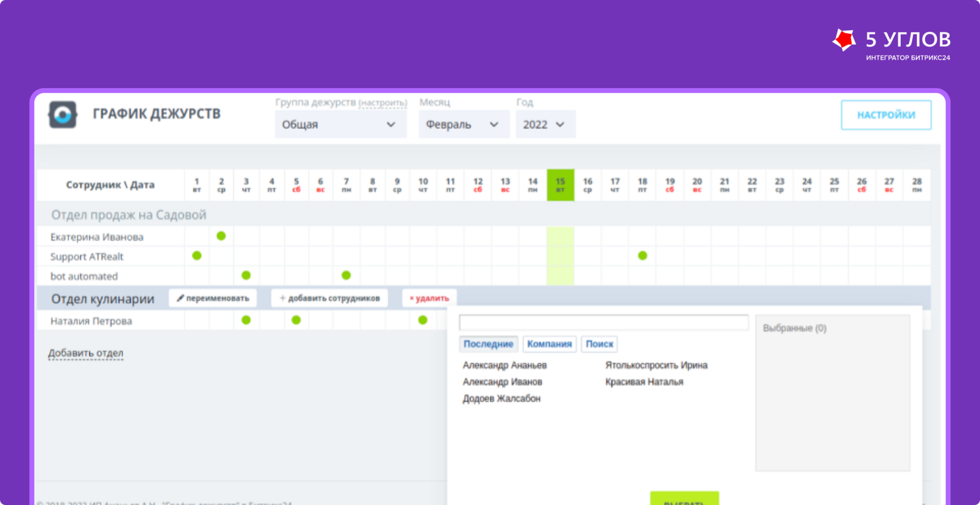Screen dimensions: 980x505
Task: Click the red cross icon on удалить
Action: (412, 299)
